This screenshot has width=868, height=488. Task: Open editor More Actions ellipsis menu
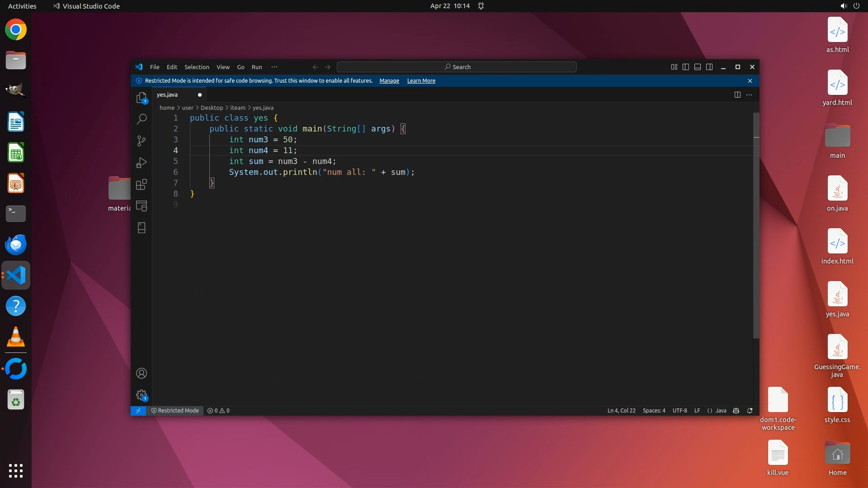coord(749,94)
